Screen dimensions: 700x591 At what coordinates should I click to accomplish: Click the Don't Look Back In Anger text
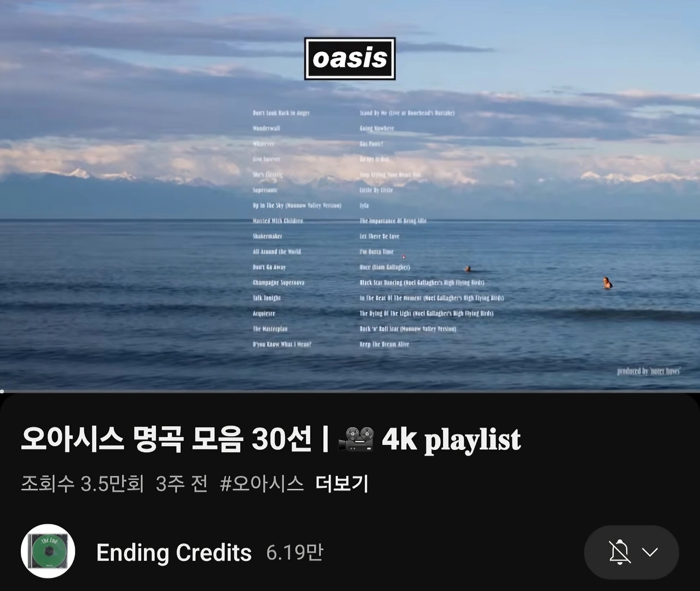(281, 113)
